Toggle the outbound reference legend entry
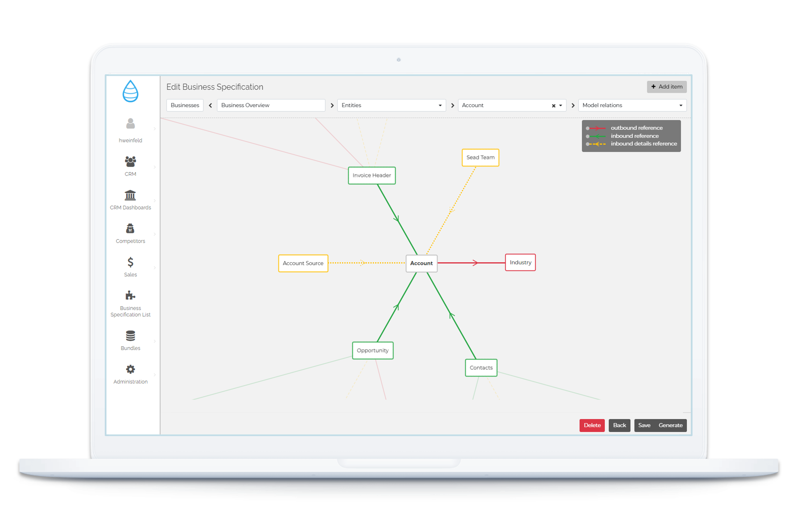792x532 pixels. click(637, 128)
